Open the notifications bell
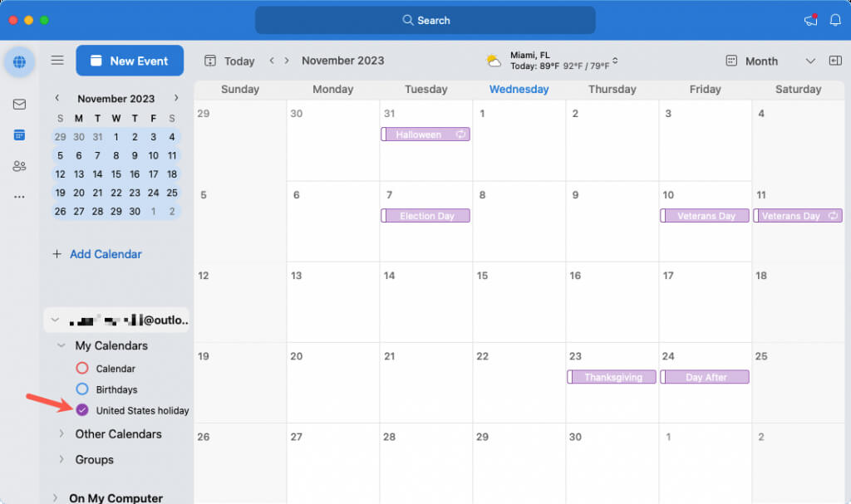851x504 pixels. (835, 20)
